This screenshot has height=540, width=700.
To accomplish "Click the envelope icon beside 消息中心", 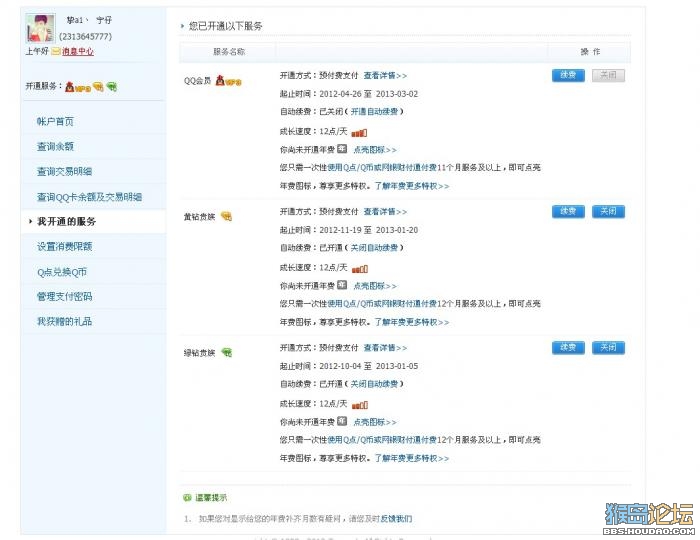I will pyautogui.click(x=55, y=51).
